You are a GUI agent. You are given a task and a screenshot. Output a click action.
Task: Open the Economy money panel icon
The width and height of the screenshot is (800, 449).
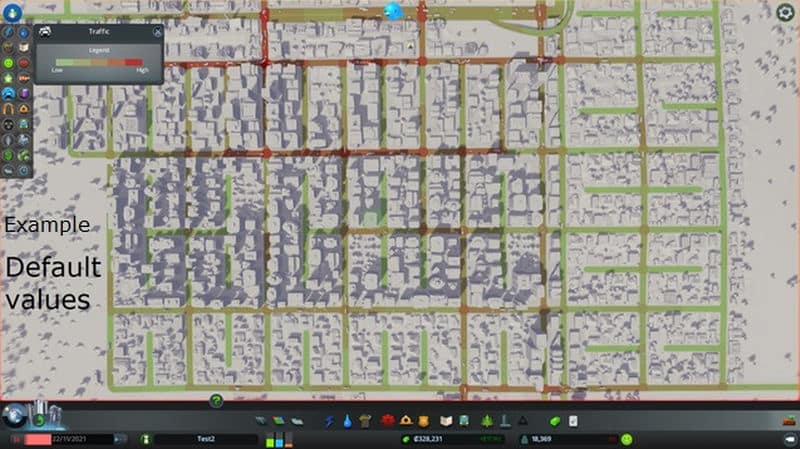[556, 421]
